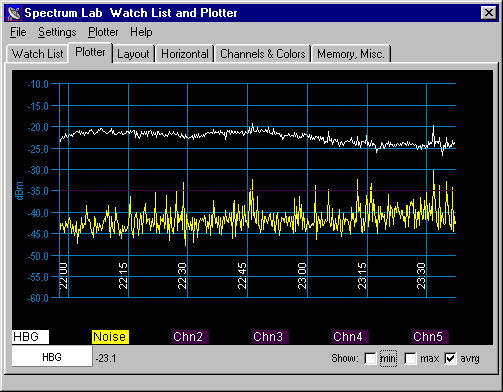503x392 pixels.
Task: Open the Plotter menu
Action: coord(103,32)
